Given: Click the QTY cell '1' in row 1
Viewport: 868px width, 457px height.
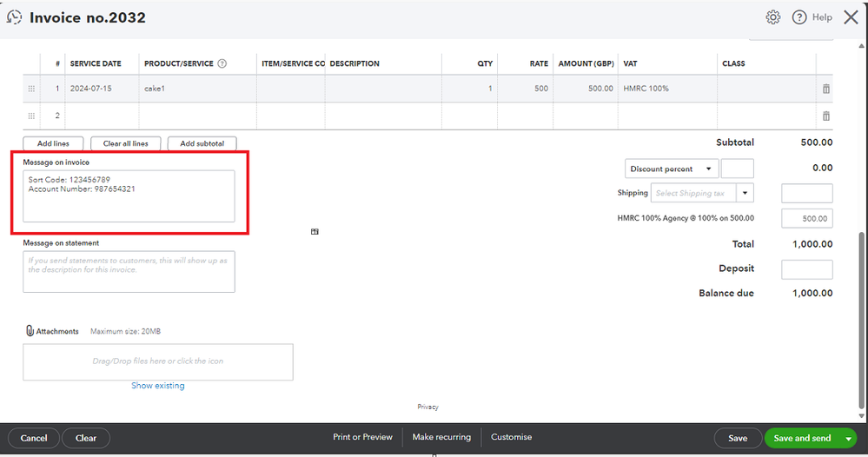Looking at the screenshot, I should (469, 89).
